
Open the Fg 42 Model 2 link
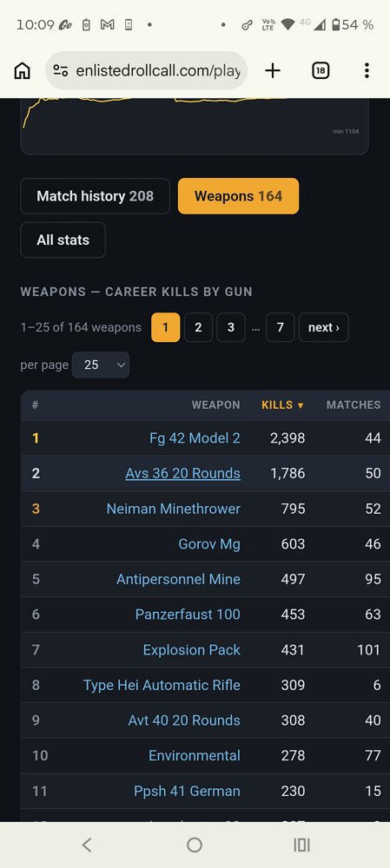(x=195, y=438)
